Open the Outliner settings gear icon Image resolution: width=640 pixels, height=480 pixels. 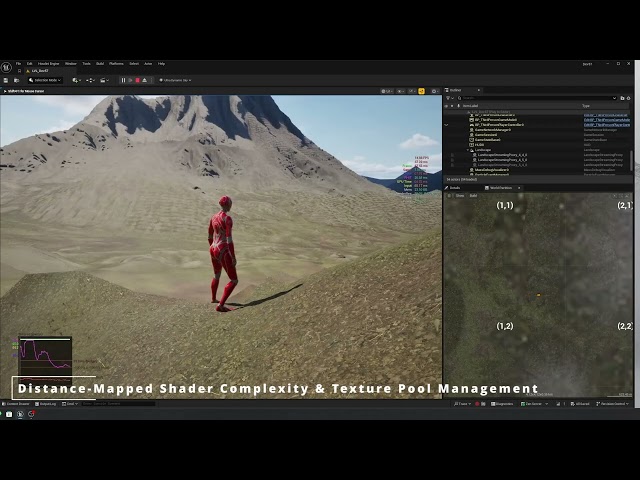point(629,98)
